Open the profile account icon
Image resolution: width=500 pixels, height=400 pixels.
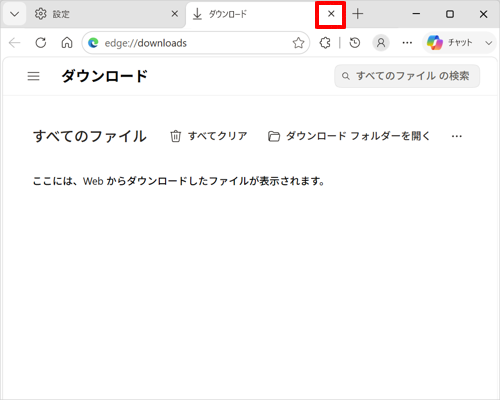381,43
